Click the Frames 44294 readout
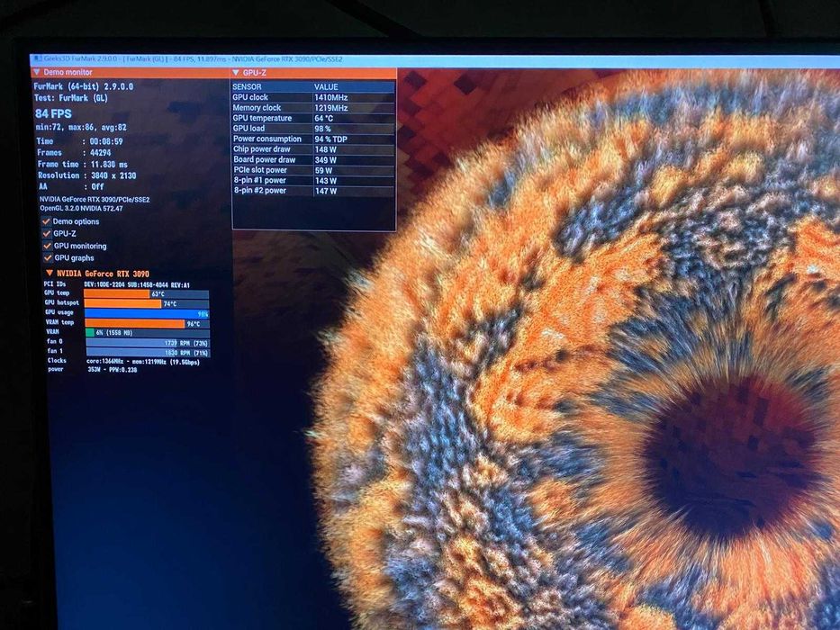840x630 pixels. tap(75, 153)
